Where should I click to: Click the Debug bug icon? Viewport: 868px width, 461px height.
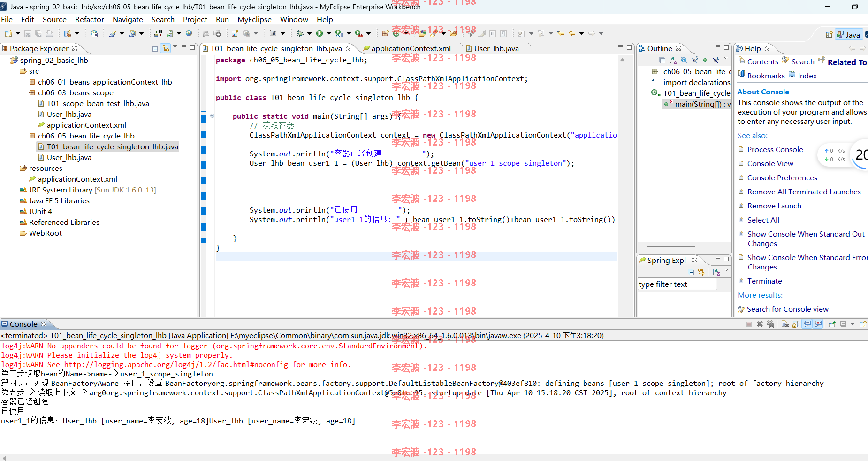pyautogui.click(x=300, y=33)
